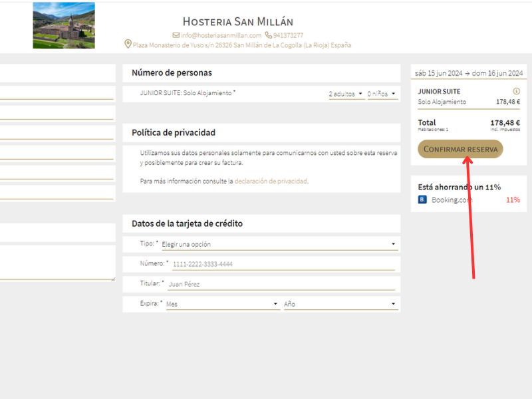Open the 'declaración de privacidad' link
Viewport: 532px width, 399px height.
pos(271,181)
